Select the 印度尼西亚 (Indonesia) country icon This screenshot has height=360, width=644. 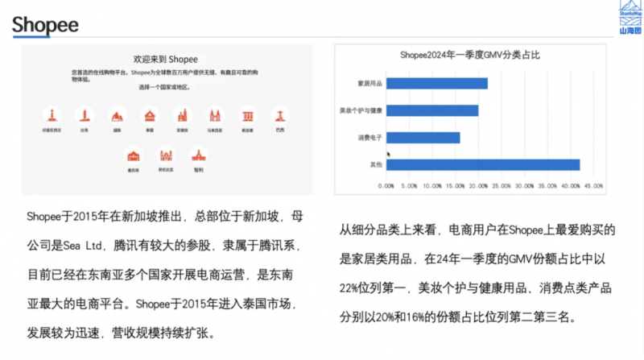click(x=52, y=115)
